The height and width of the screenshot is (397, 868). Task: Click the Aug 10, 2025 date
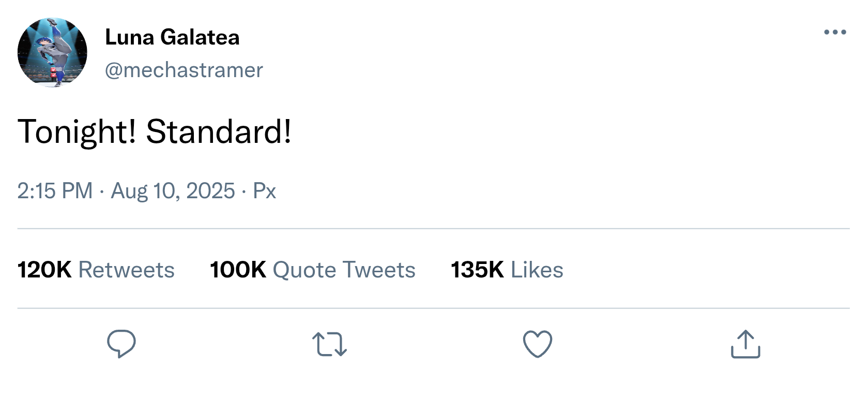click(x=173, y=191)
